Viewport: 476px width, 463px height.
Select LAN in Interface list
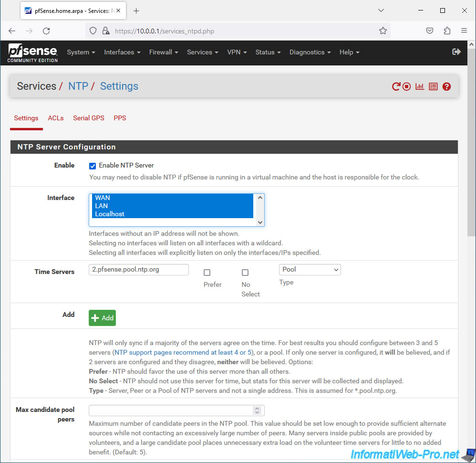173,206
